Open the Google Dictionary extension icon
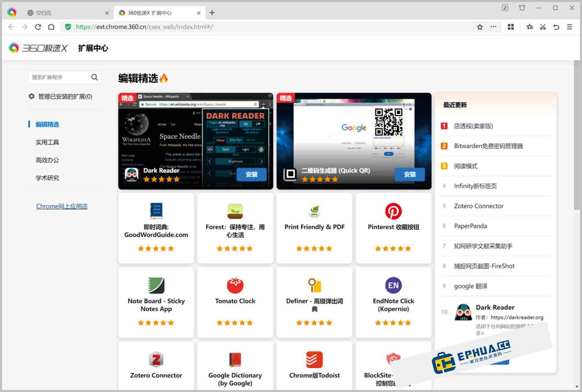Image resolution: width=582 pixels, height=392 pixels. pyautogui.click(x=235, y=360)
